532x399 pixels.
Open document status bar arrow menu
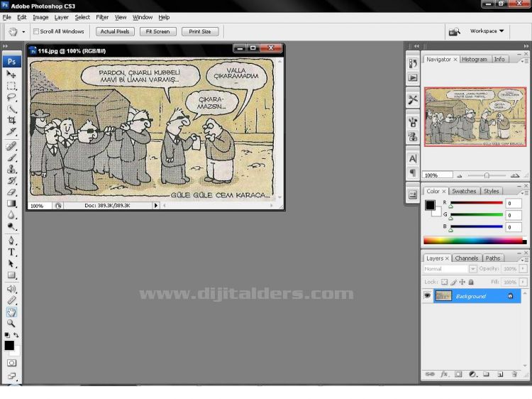click(156, 205)
